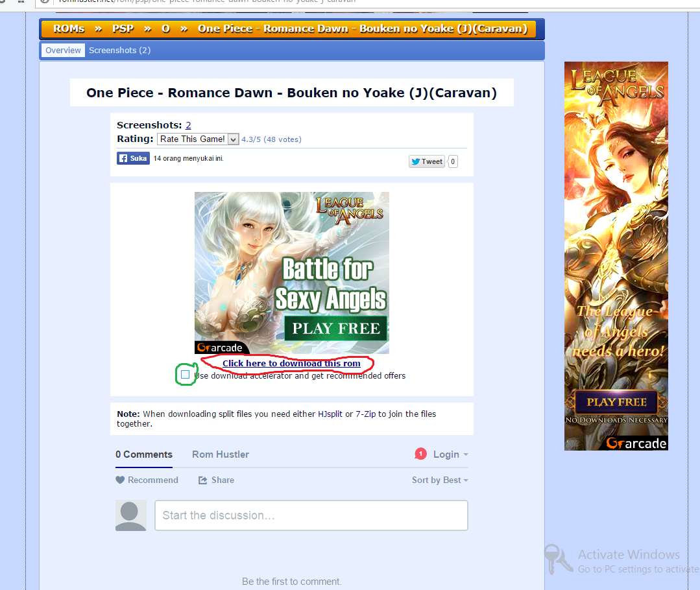Open the Sort by Best dropdown
The width and height of the screenshot is (700, 590).
[440, 480]
